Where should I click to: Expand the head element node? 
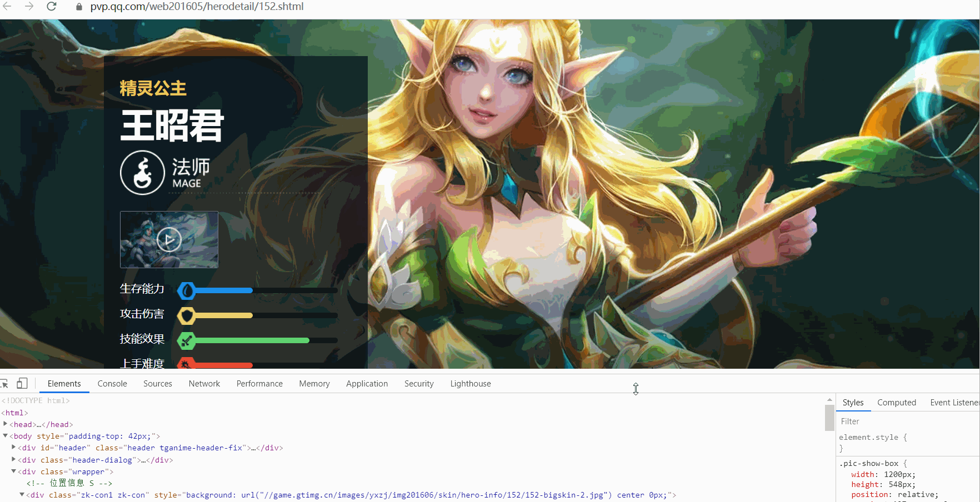[x=6, y=424]
